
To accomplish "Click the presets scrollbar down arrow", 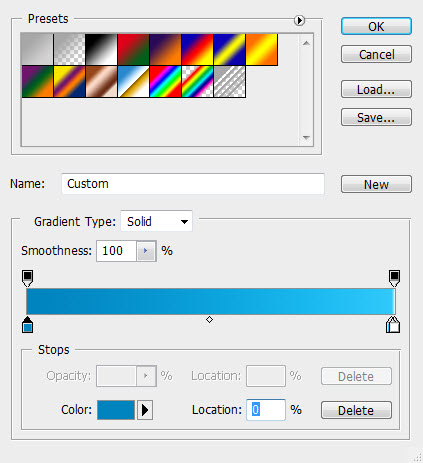I will (x=306, y=137).
